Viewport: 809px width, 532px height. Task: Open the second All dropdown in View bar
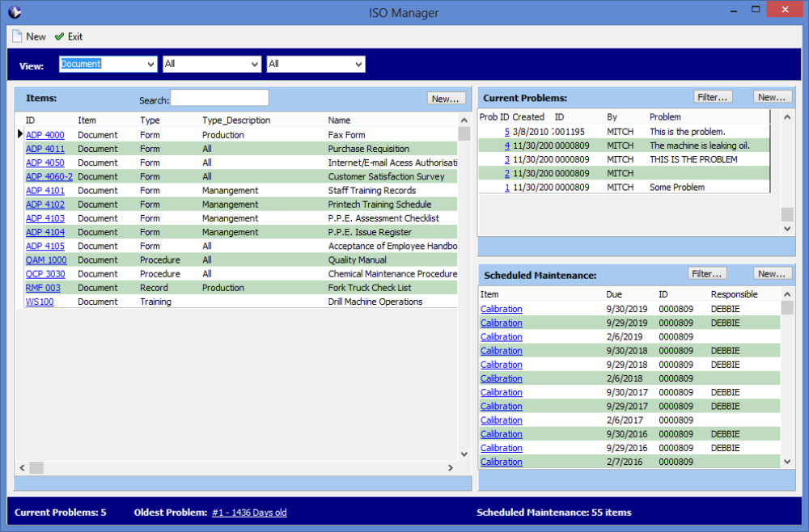pos(254,64)
